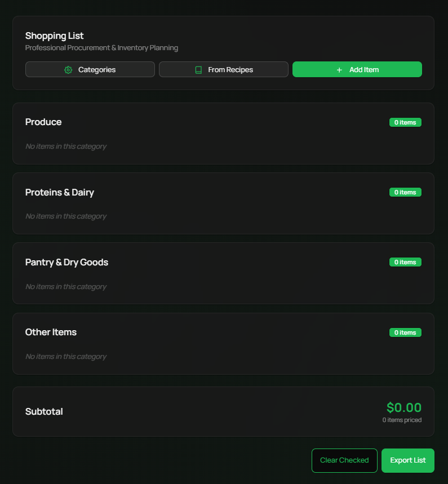Click the recipe book icon on From Recipes
Viewport: 448px width, 484px height.
(198, 69)
